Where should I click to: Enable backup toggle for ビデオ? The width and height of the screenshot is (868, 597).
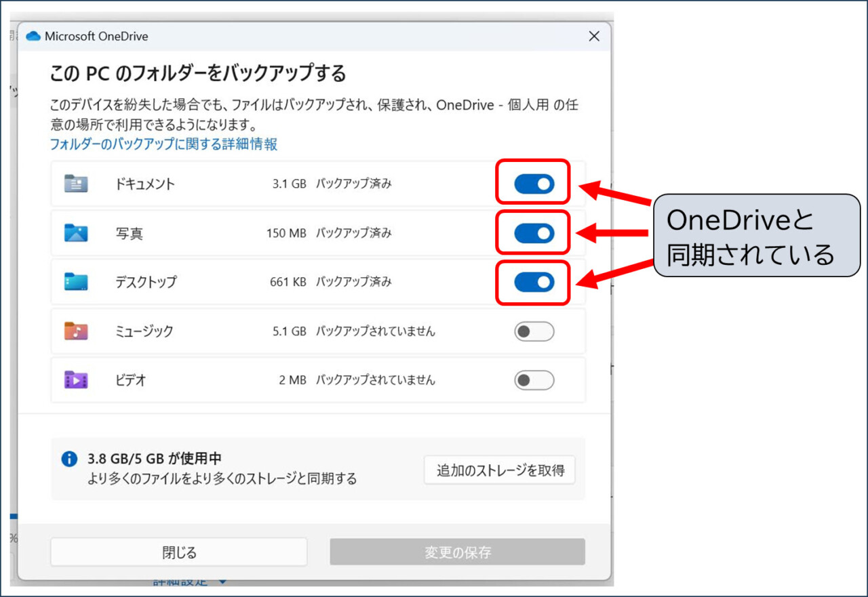coord(534,380)
